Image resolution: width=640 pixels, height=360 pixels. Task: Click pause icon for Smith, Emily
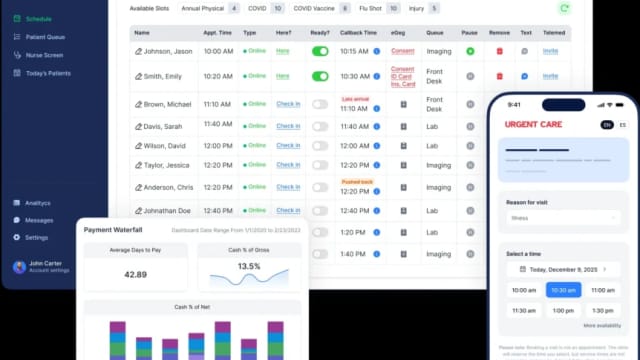pos(470,76)
